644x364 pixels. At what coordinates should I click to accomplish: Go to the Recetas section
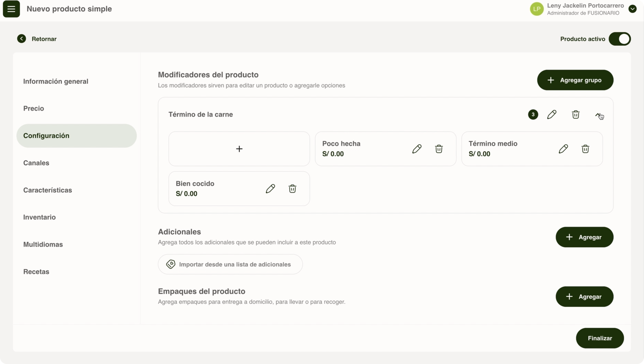(36, 272)
